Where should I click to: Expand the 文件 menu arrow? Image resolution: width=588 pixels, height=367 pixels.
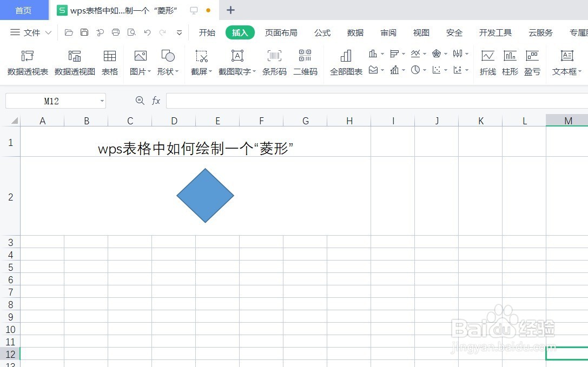click(x=48, y=32)
